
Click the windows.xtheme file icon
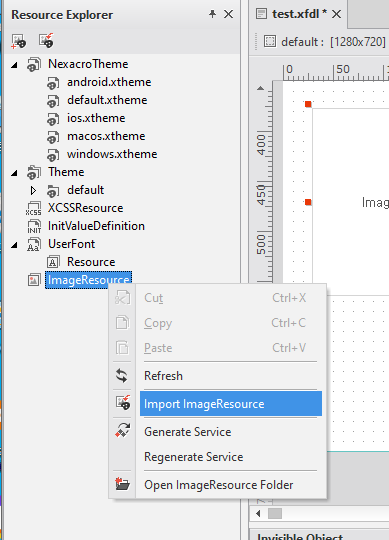coord(53,155)
